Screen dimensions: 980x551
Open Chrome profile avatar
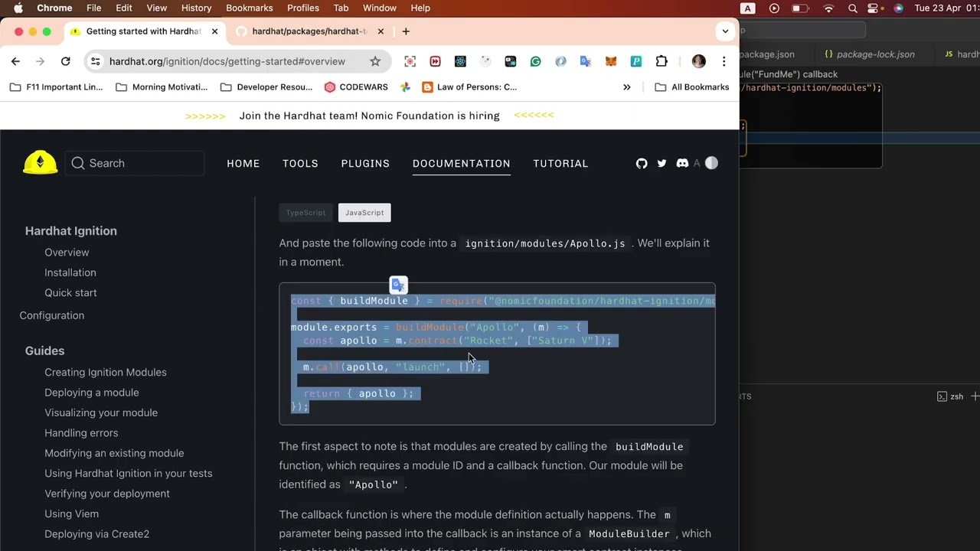coord(698,61)
